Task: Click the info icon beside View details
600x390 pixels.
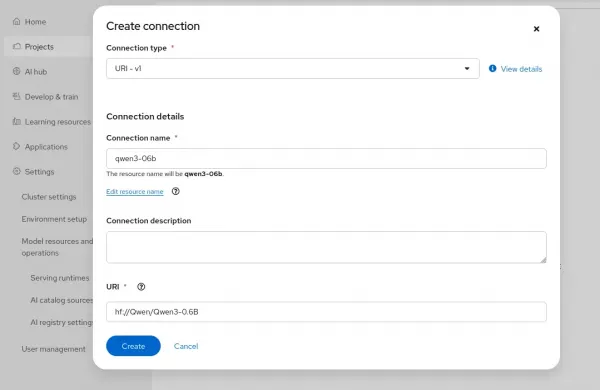Action: [492, 69]
